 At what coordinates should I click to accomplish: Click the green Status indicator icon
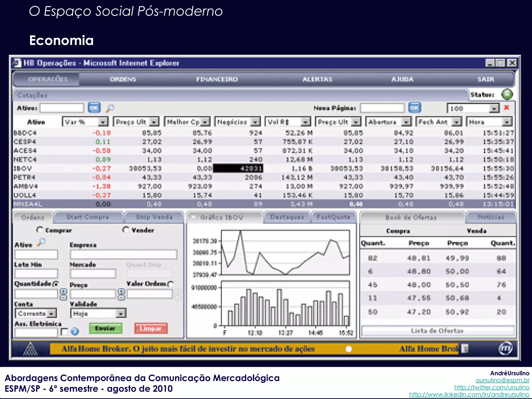(x=507, y=94)
